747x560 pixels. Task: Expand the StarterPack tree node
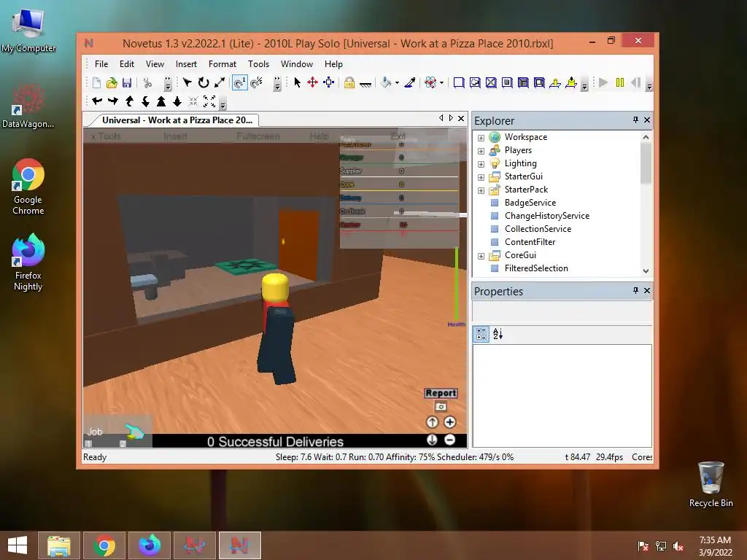click(x=481, y=190)
